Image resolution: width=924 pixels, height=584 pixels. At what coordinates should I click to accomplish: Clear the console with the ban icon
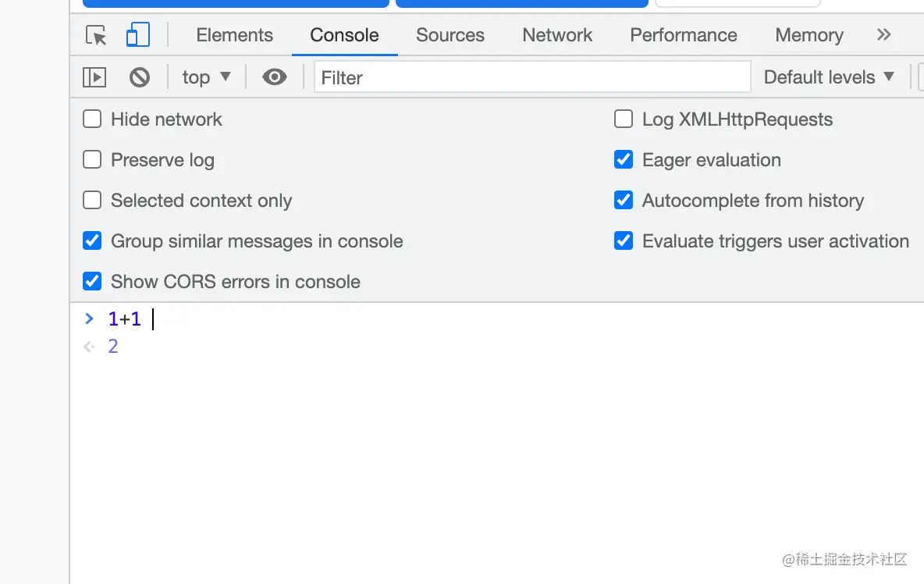140,77
